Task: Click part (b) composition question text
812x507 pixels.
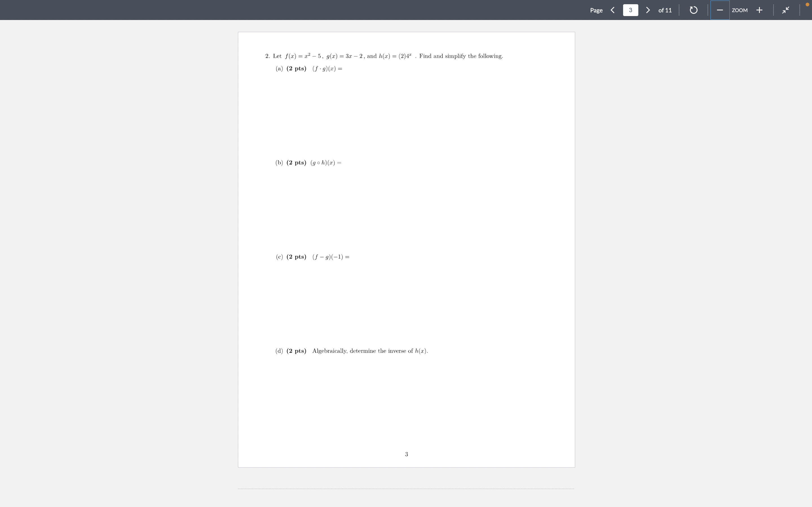Action: (x=308, y=162)
